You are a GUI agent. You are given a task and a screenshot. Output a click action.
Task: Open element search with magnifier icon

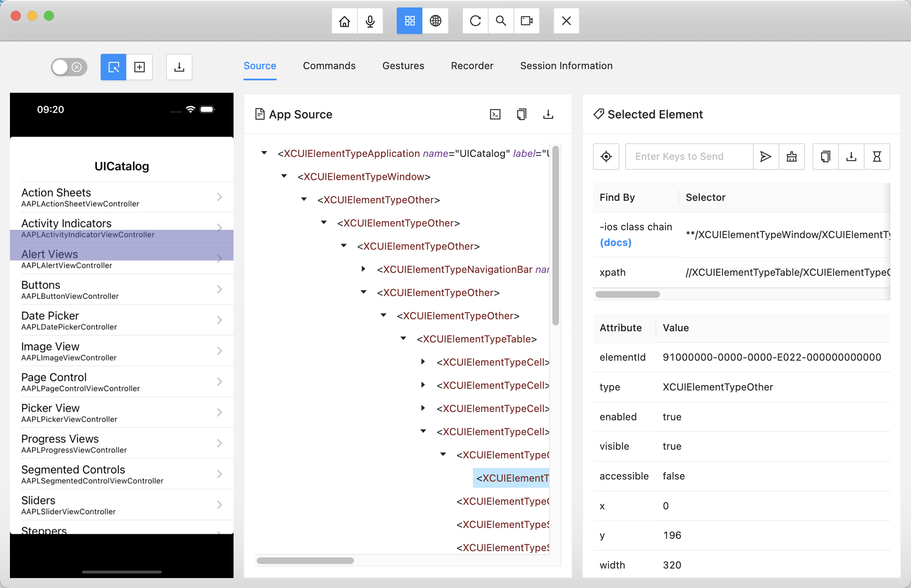coord(501,21)
